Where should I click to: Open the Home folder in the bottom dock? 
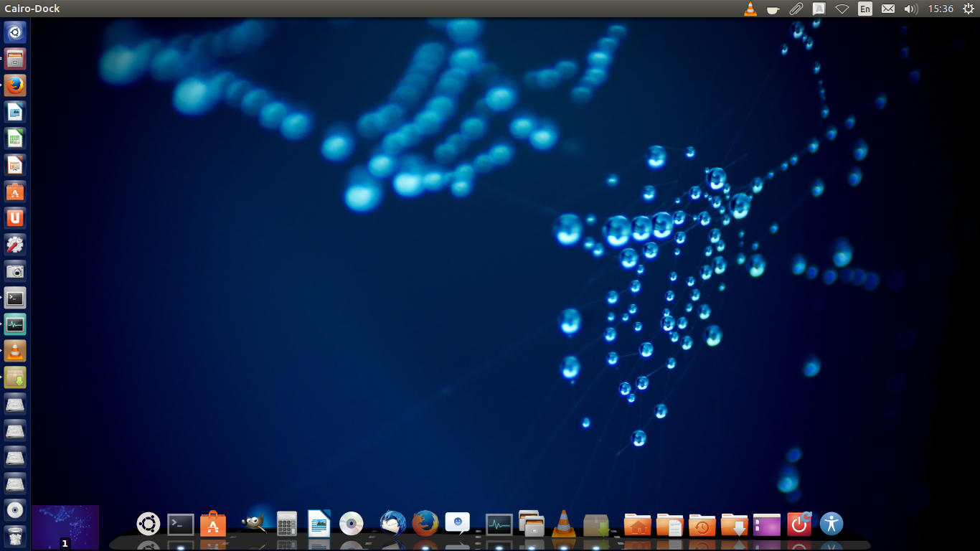(x=638, y=524)
